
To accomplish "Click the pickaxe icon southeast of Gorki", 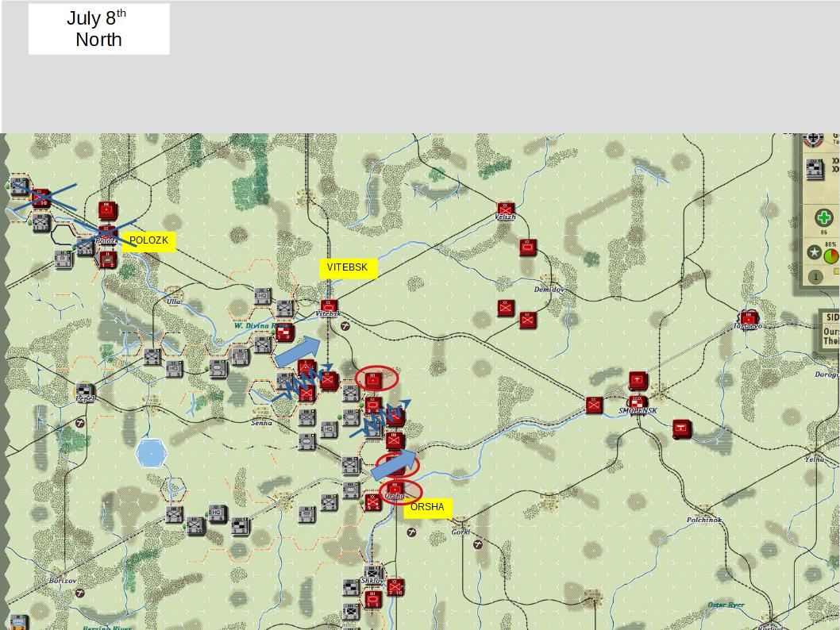I will pos(478,544).
